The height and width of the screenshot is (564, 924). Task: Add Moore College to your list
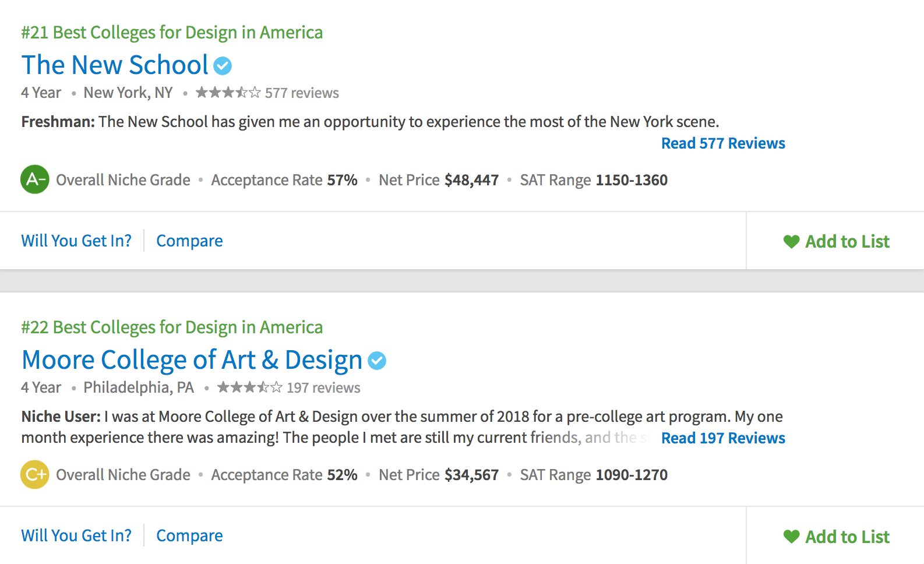(847, 536)
